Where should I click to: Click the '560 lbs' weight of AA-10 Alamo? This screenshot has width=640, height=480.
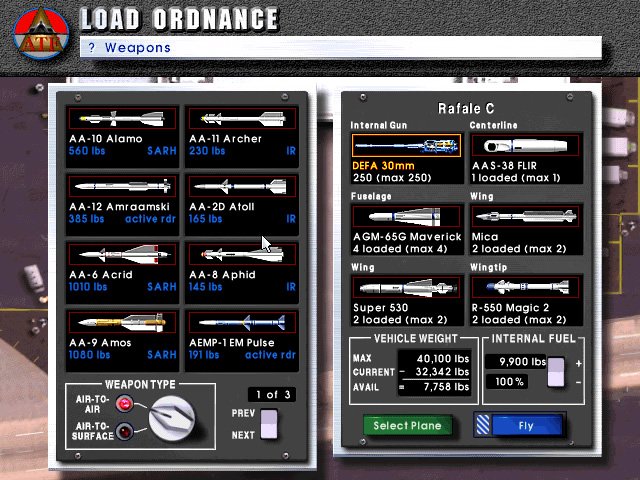coord(87,151)
